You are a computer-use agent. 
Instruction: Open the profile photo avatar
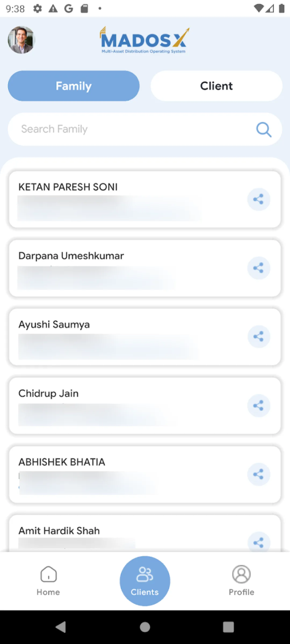pos(21,40)
